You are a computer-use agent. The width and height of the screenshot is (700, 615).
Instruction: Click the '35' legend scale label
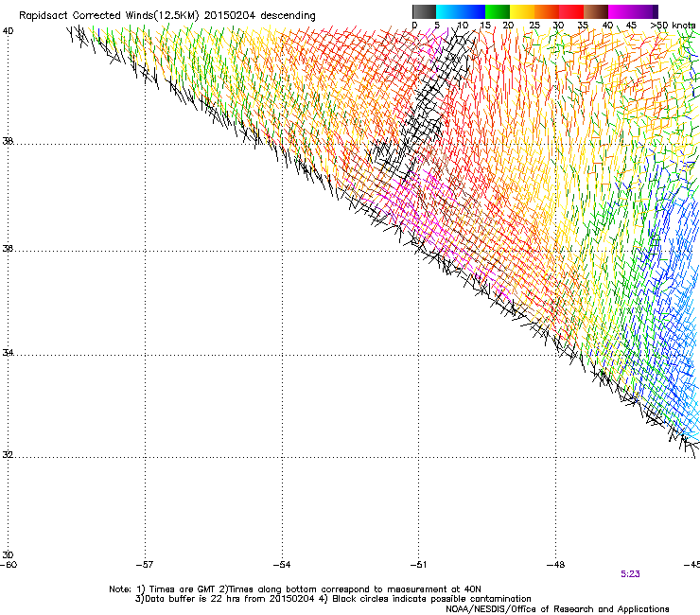coord(583,26)
